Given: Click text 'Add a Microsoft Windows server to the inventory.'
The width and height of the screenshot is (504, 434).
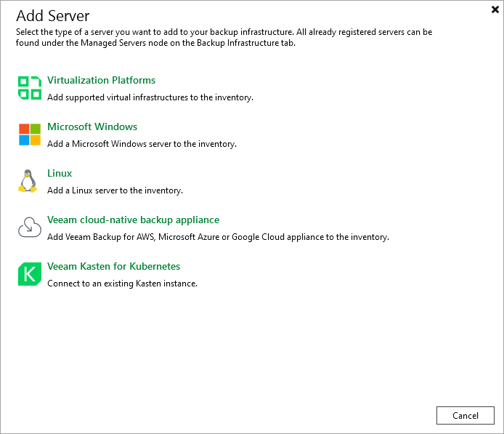Looking at the screenshot, I should click(x=142, y=144).
